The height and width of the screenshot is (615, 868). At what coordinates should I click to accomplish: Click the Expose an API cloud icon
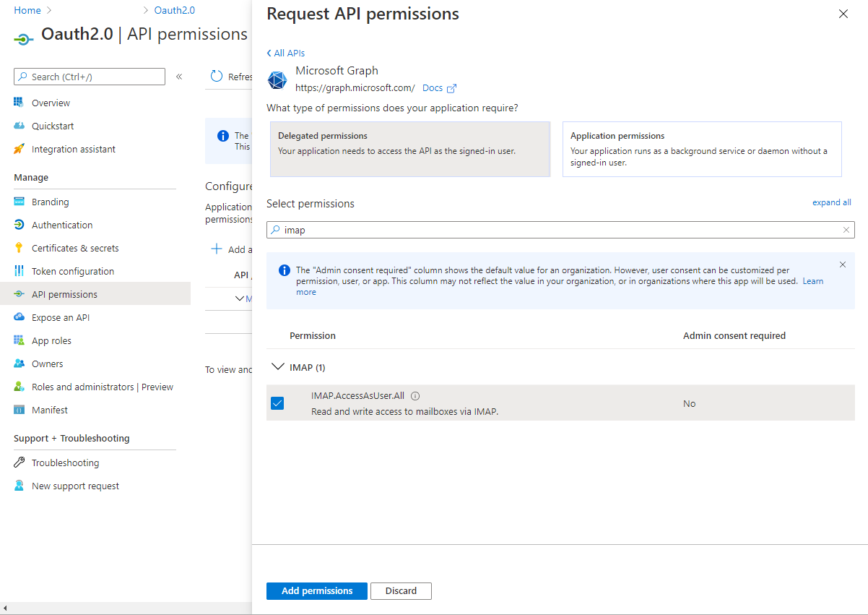[x=19, y=317]
